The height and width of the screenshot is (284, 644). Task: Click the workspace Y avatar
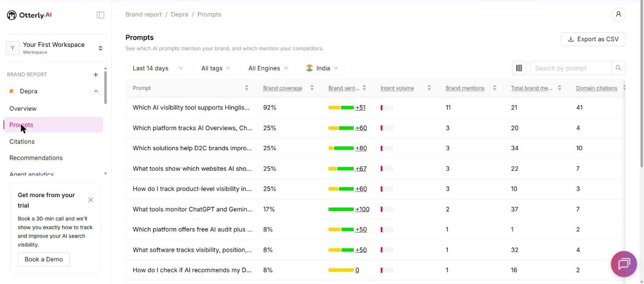(12, 48)
